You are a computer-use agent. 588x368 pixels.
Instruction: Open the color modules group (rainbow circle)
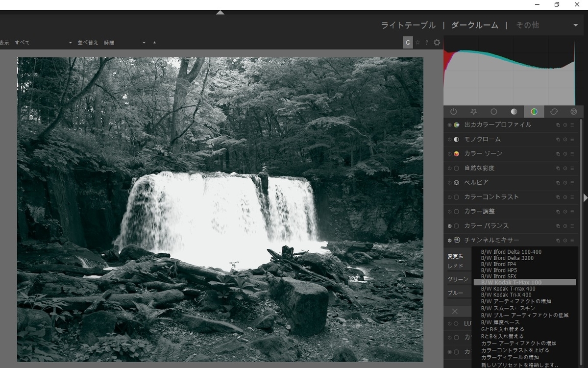(534, 112)
